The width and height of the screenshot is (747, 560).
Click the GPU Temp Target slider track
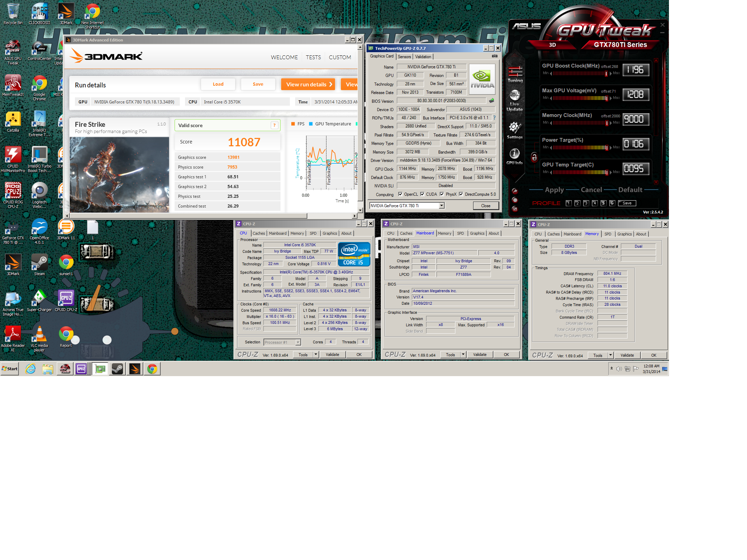pos(580,172)
